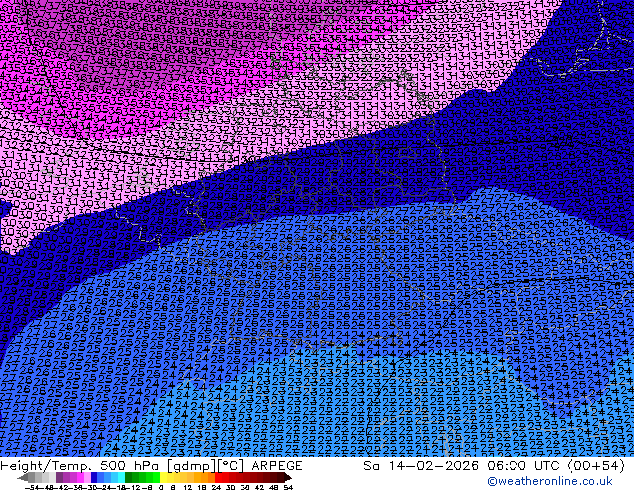Screen dimensions: 634x490
Task: Click the gray left arrow of the color scale
Action: coord(23,477)
